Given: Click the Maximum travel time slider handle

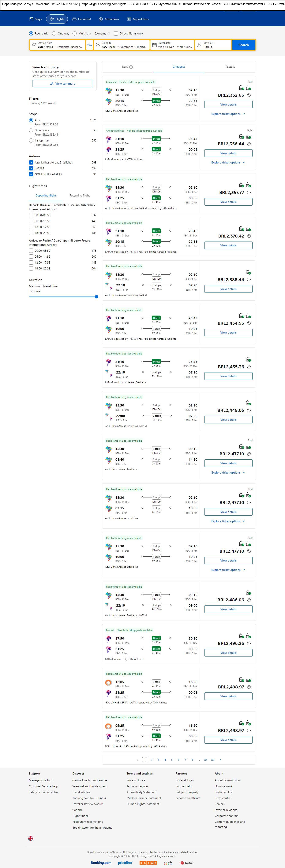Looking at the screenshot, I should pos(97,297).
